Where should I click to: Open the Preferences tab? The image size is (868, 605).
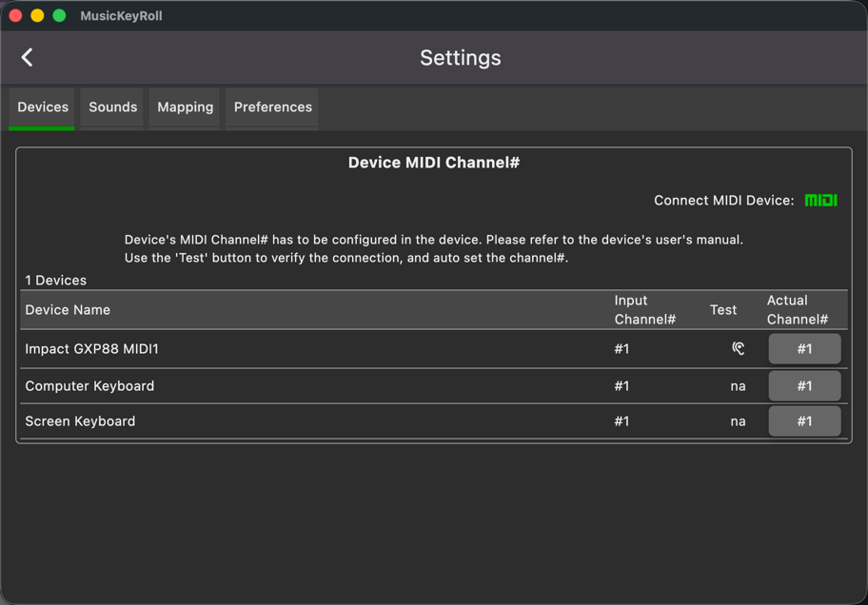(x=272, y=107)
